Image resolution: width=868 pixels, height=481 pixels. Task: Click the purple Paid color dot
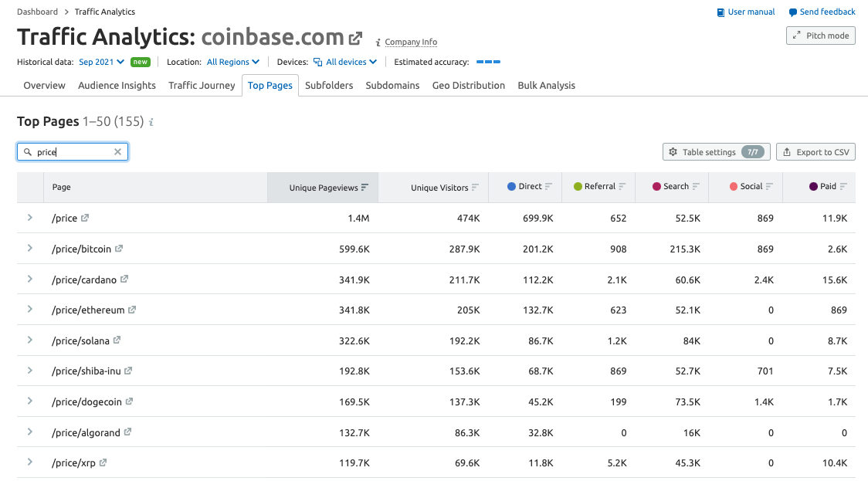coord(813,187)
